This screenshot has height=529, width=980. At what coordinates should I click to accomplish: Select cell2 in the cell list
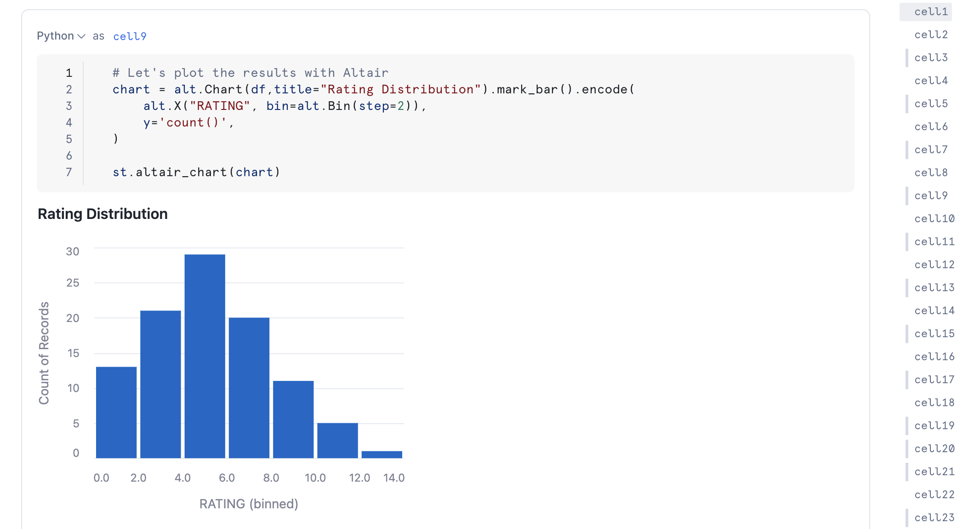(x=931, y=34)
